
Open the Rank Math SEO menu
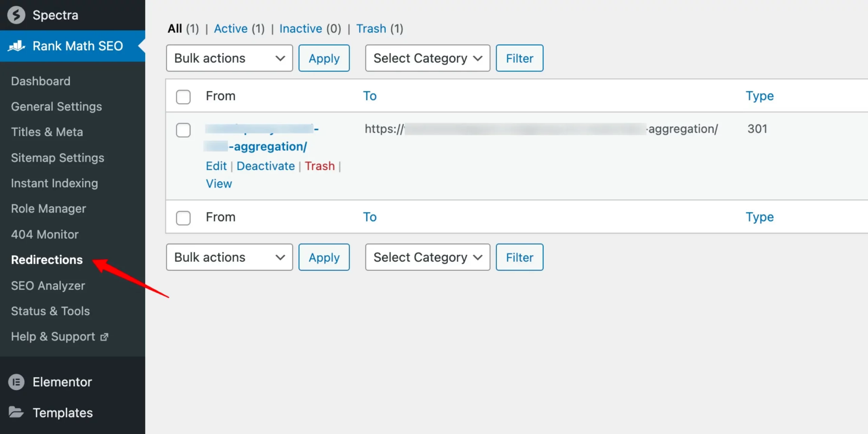point(78,46)
